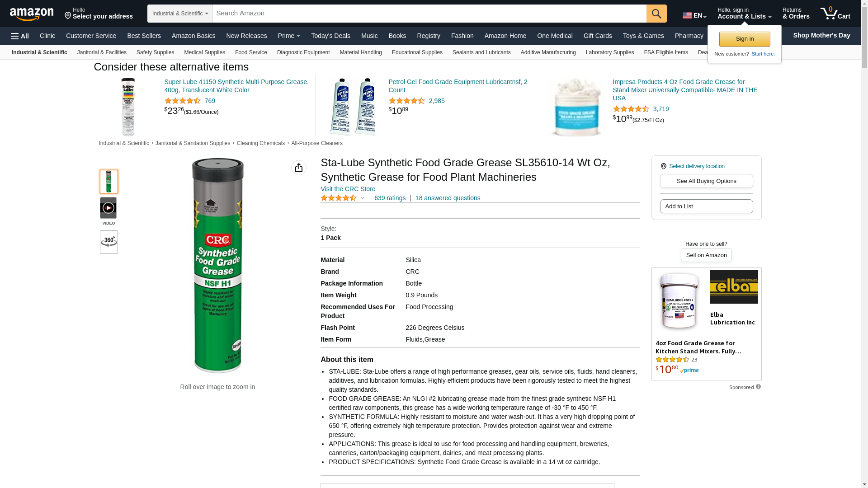
Task: Select the green grease tube thumbnail
Action: pyautogui.click(x=109, y=182)
